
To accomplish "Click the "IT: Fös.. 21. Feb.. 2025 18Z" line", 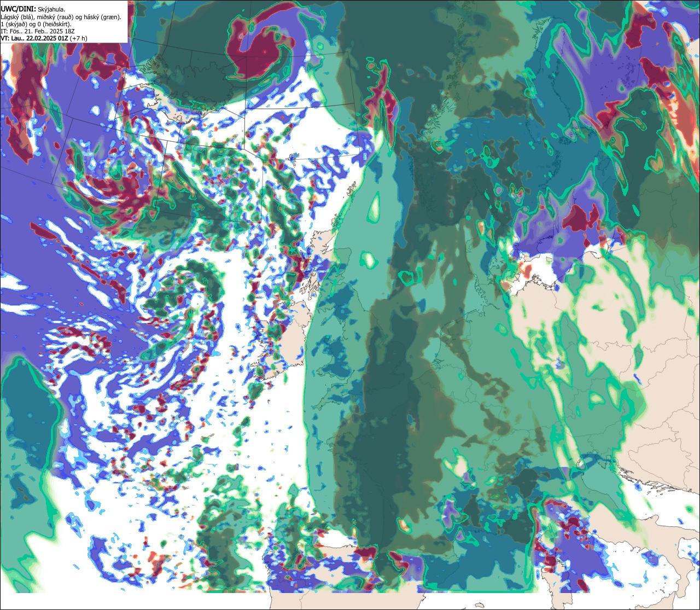I will point(38,32).
